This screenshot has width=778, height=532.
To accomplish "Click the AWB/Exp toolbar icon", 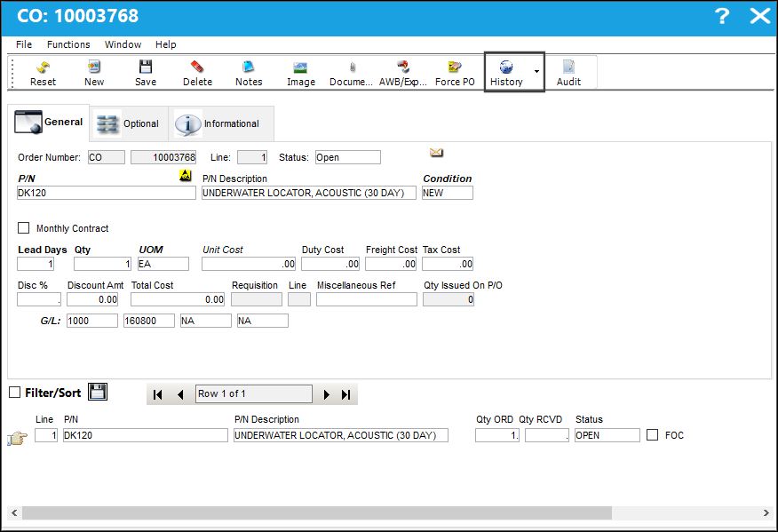I will tap(403, 73).
